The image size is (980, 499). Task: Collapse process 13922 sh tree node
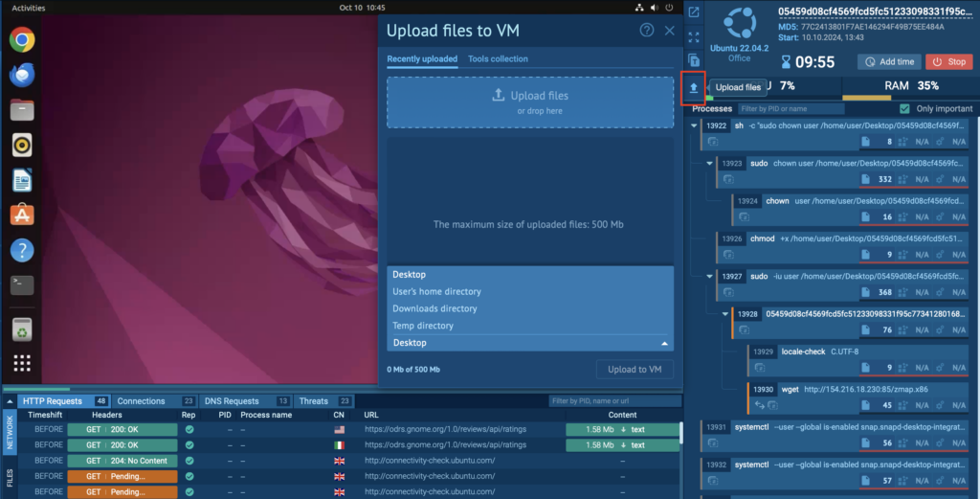click(x=696, y=125)
